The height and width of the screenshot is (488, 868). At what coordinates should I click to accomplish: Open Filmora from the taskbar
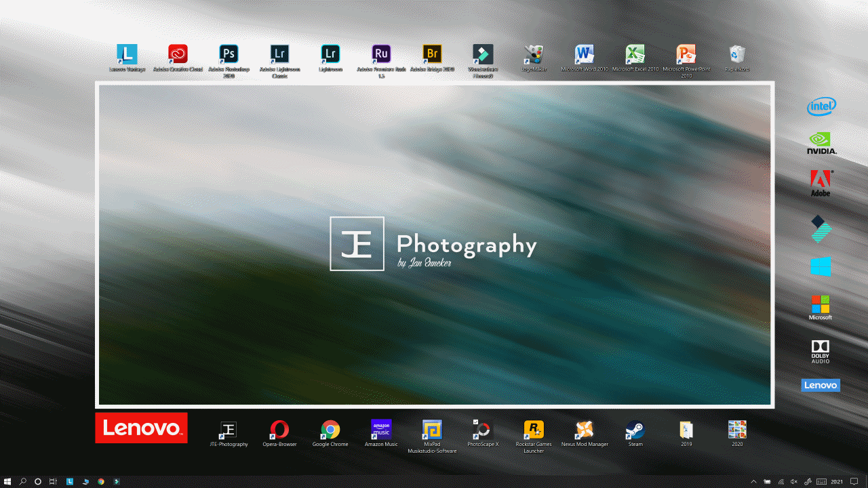point(117,481)
